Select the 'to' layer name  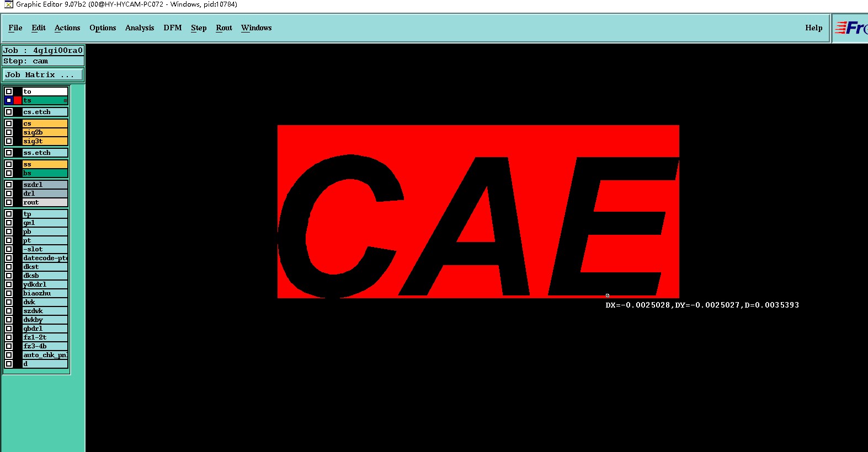(45, 92)
